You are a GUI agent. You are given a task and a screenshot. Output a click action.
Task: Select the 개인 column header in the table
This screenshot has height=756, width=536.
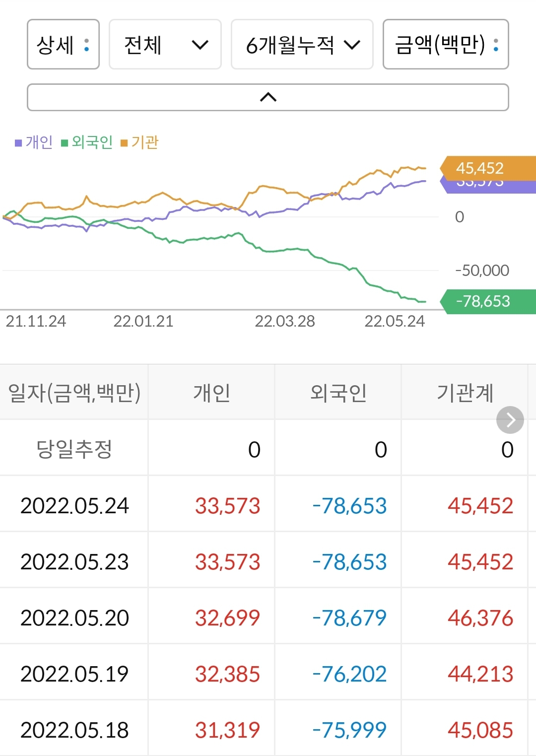pos(211,393)
